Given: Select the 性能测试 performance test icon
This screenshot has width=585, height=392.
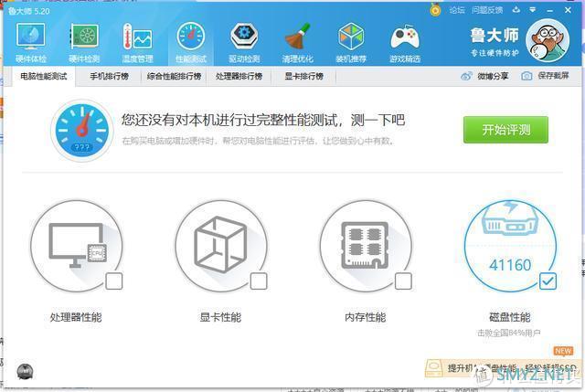Looking at the screenshot, I should coord(191,37).
